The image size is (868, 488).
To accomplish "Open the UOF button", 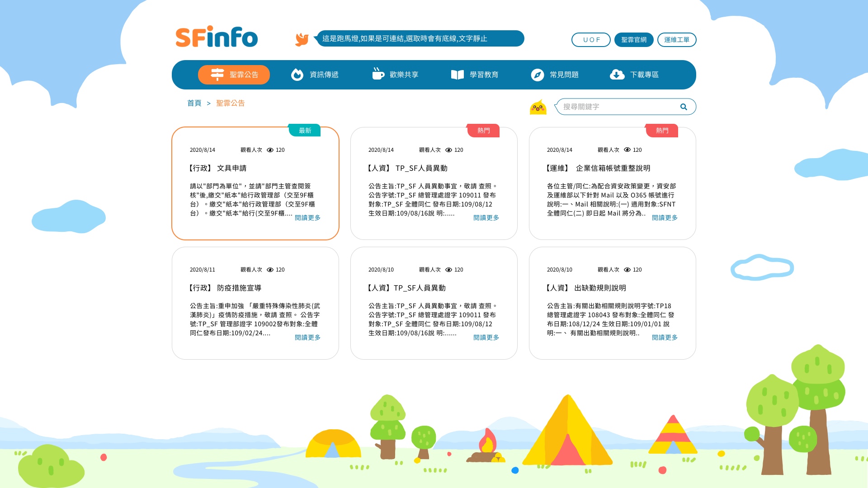I will [591, 40].
